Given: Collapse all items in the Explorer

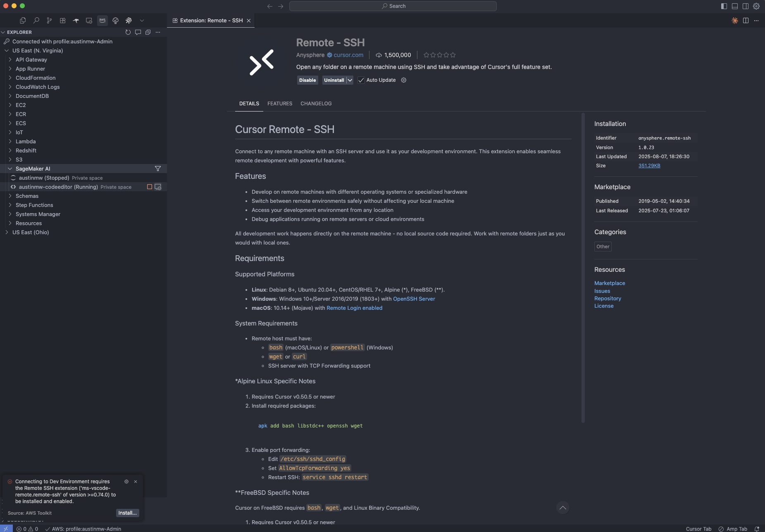Looking at the screenshot, I should pyautogui.click(x=148, y=32).
